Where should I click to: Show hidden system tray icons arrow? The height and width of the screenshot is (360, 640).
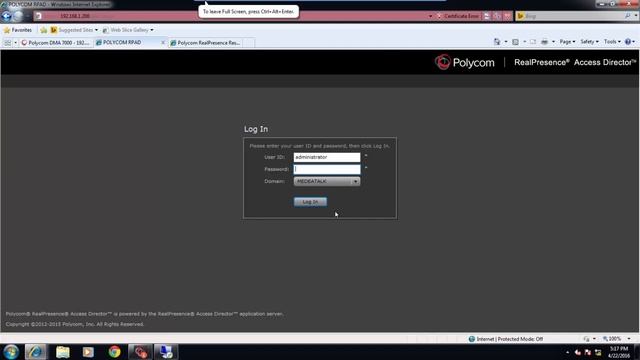coord(567,352)
